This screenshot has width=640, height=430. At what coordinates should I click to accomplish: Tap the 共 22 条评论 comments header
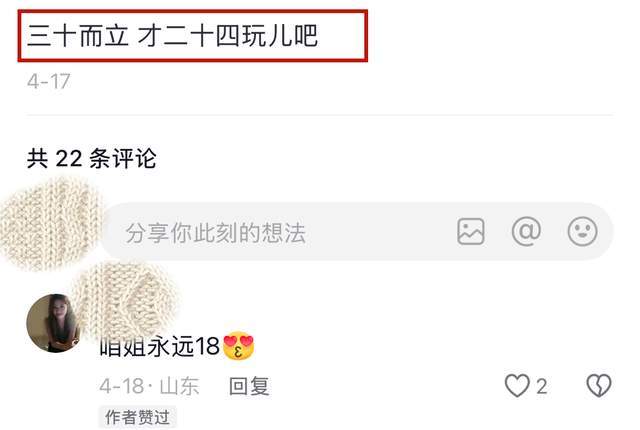click(91, 158)
